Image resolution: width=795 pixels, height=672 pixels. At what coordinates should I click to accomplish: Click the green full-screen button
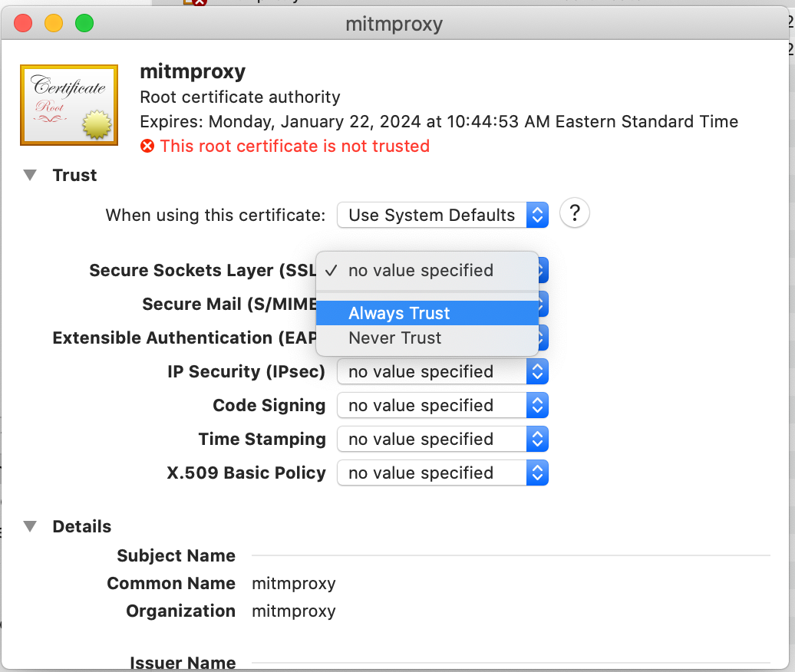tap(84, 23)
